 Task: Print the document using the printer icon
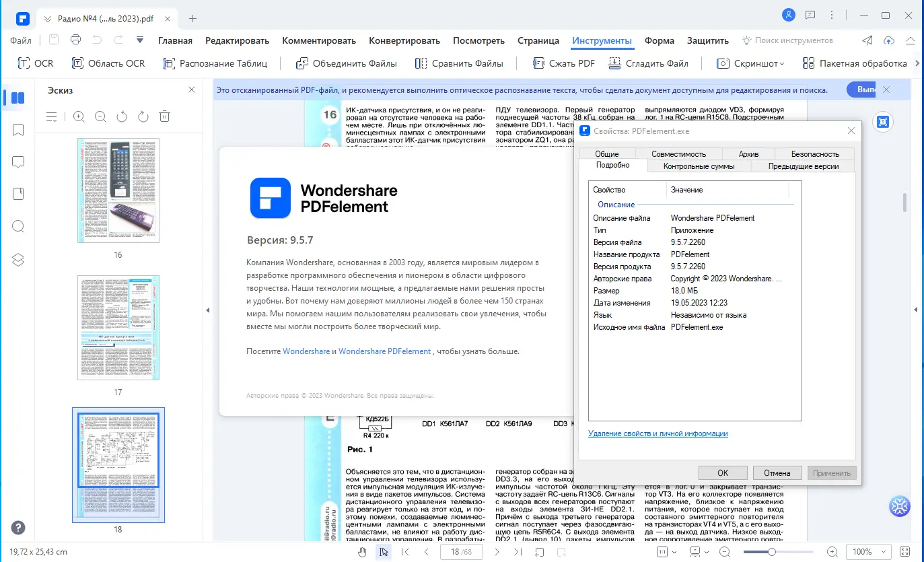pos(76,40)
